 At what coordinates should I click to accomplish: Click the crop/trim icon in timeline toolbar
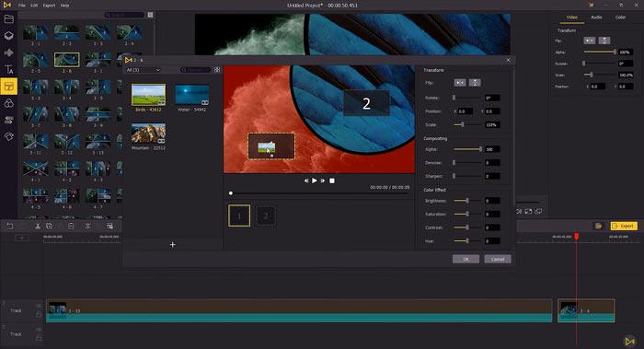[x=88, y=227]
